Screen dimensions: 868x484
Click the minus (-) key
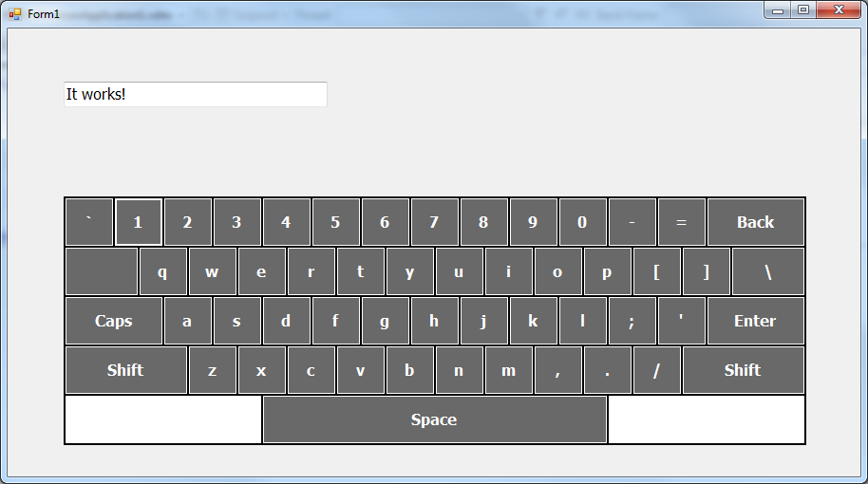click(632, 222)
